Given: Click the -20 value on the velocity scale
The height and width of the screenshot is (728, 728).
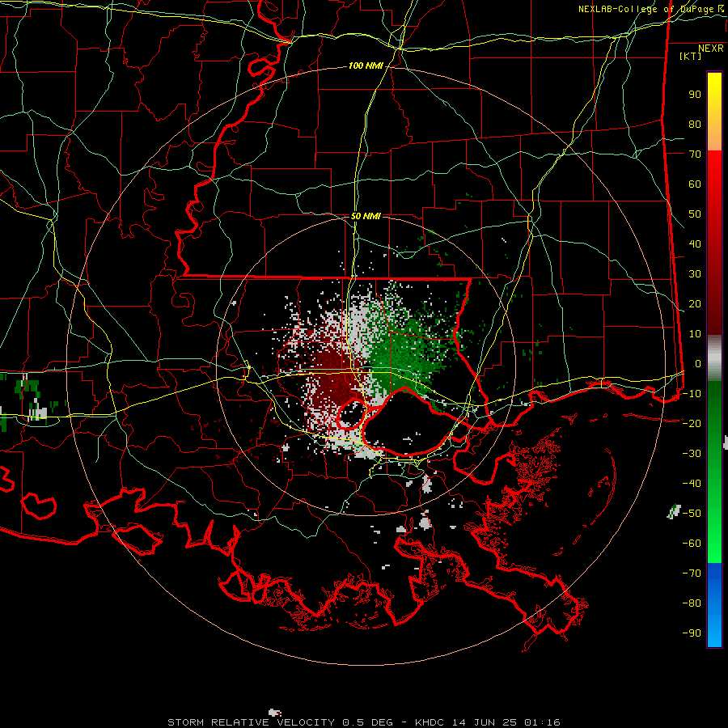Looking at the screenshot, I should (692, 423).
